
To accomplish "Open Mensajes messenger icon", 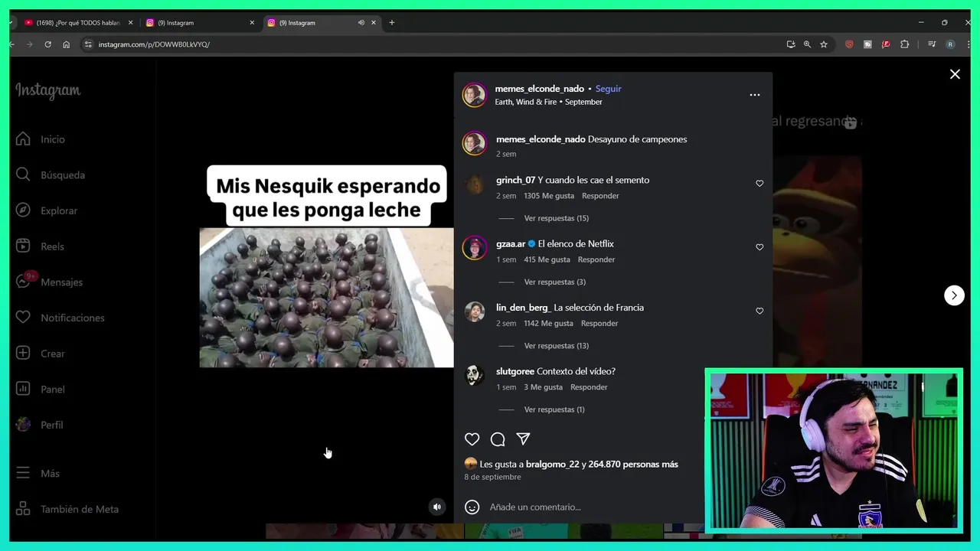I will coord(23,282).
